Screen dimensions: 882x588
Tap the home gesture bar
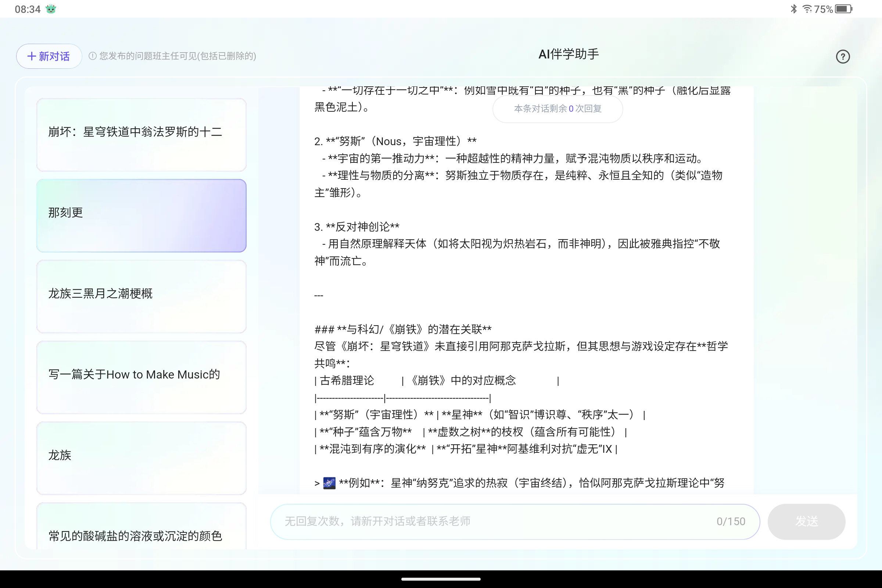click(x=441, y=579)
